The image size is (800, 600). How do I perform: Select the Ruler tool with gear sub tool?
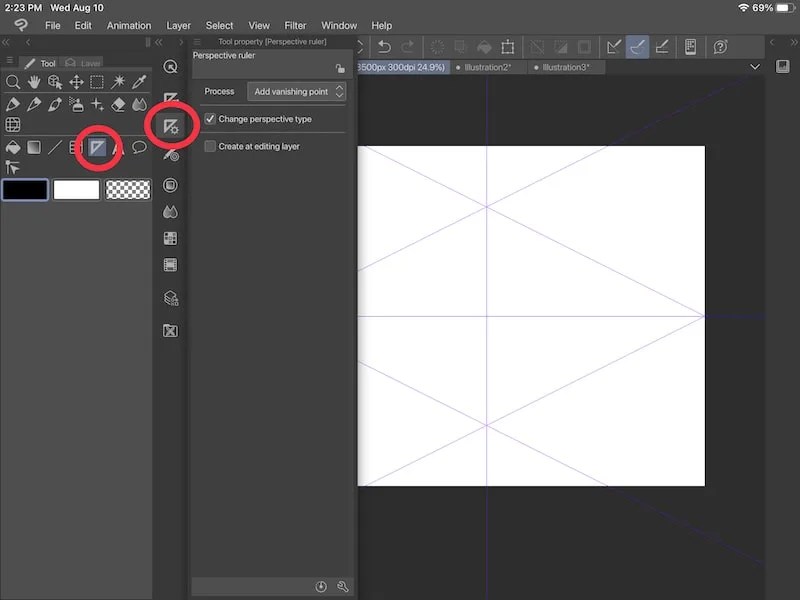(170, 128)
